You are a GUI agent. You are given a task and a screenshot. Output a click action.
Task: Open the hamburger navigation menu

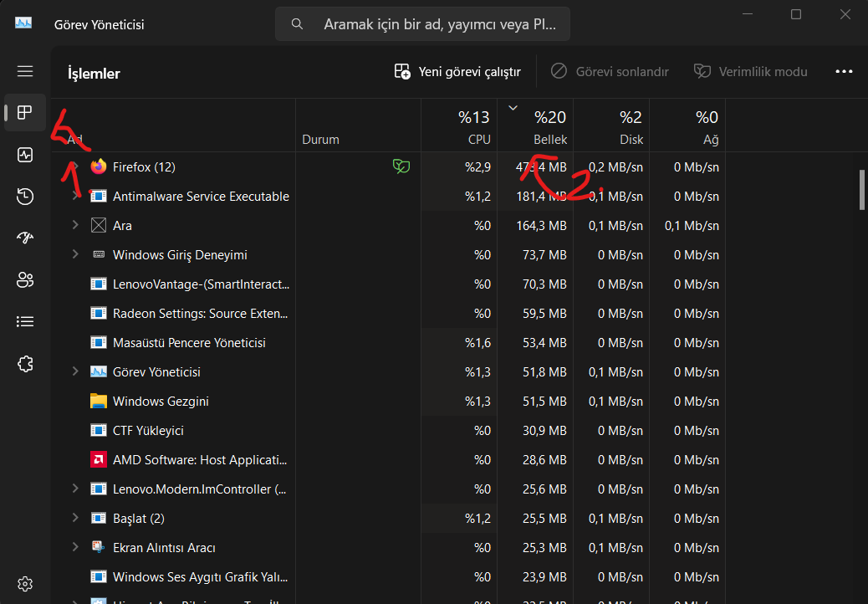[x=25, y=72]
